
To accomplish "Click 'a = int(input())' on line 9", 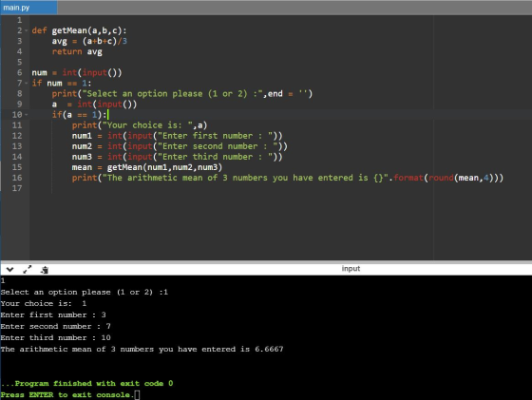I will (94, 105).
